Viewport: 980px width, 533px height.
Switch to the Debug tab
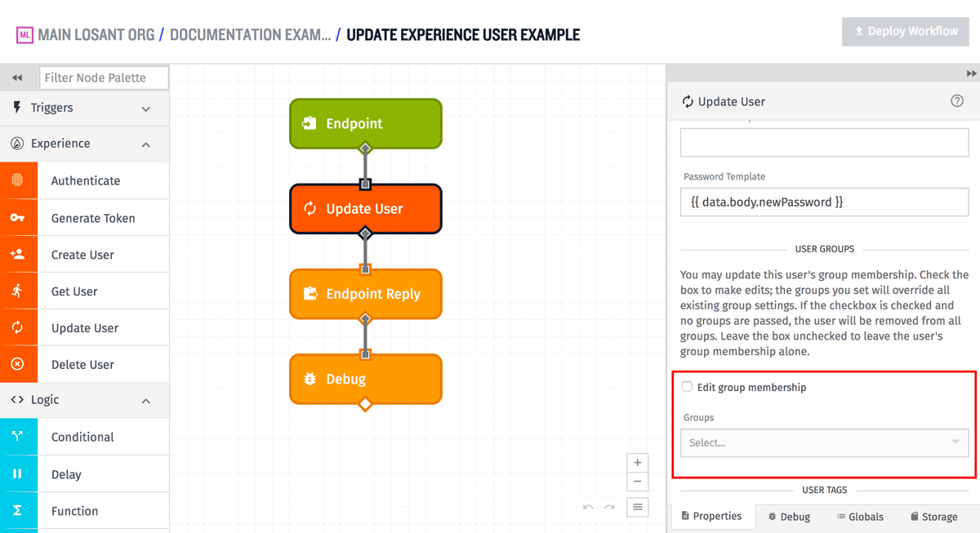(x=789, y=517)
